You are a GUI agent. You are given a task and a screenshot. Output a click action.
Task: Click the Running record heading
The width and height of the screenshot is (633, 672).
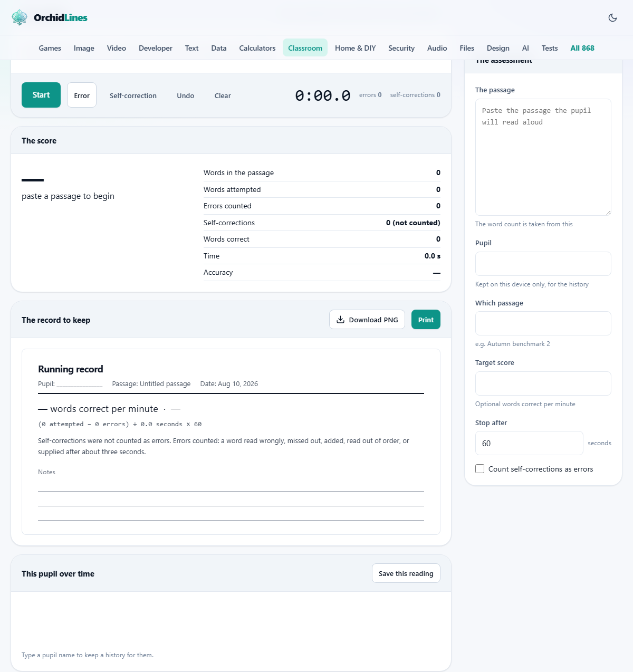point(71,369)
